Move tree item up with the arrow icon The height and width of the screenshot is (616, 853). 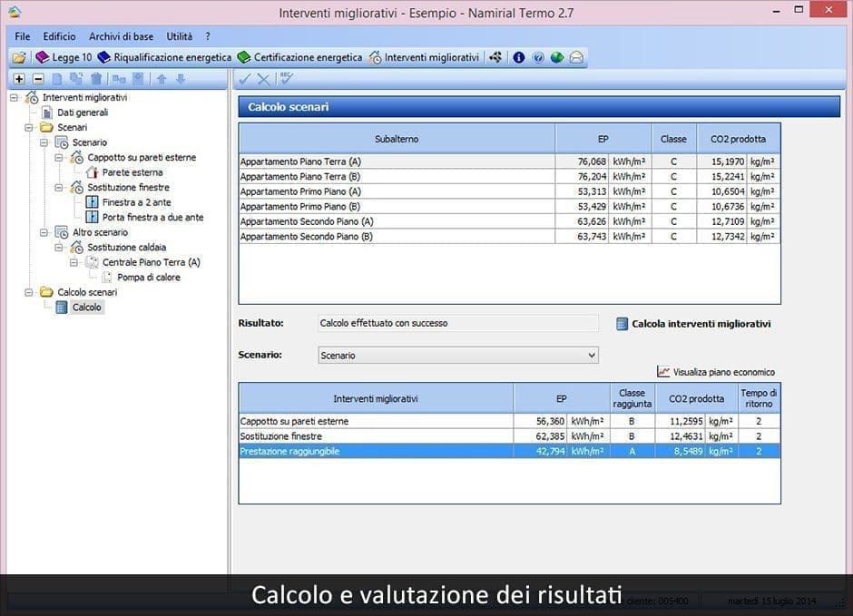[x=162, y=79]
